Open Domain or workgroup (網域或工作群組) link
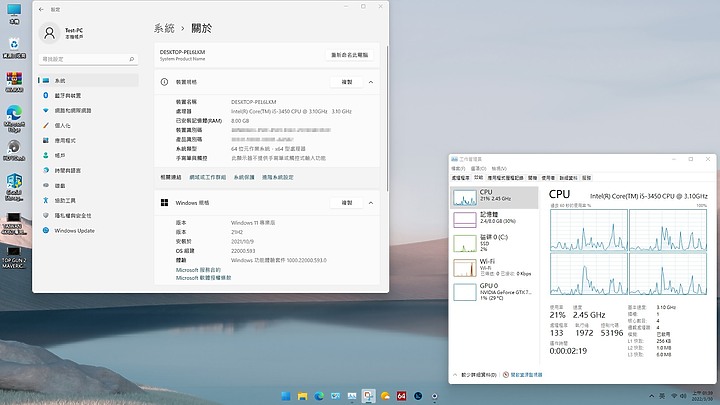The width and height of the screenshot is (720, 405). (208, 177)
